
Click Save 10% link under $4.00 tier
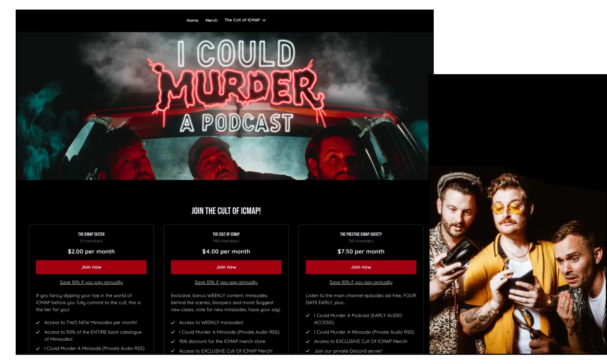[226, 283]
